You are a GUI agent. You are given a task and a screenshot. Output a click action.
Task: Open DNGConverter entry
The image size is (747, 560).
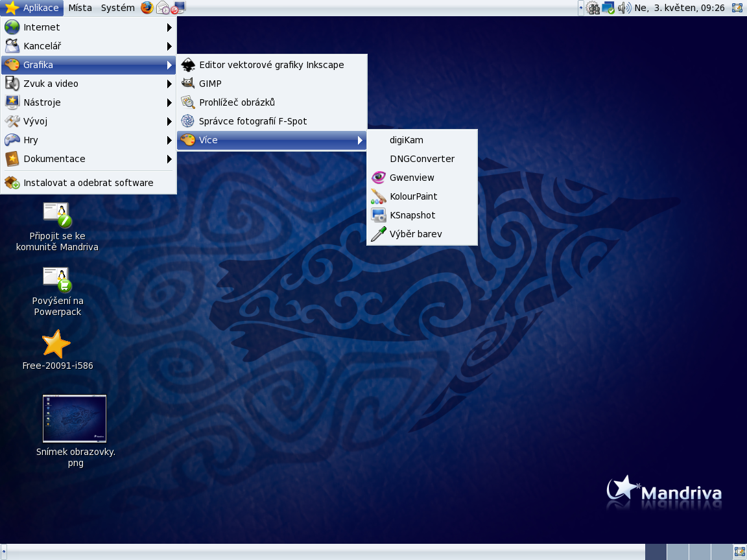click(x=422, y=159)
